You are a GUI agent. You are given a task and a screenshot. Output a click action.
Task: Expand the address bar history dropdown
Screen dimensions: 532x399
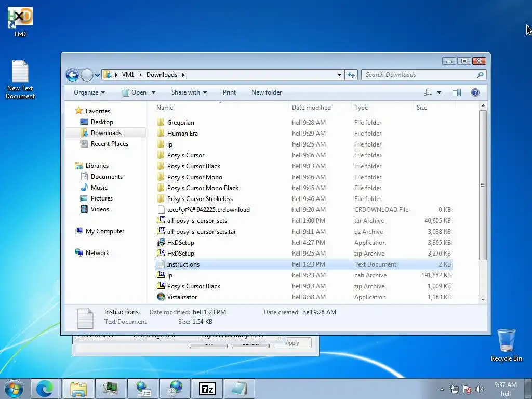339,75
